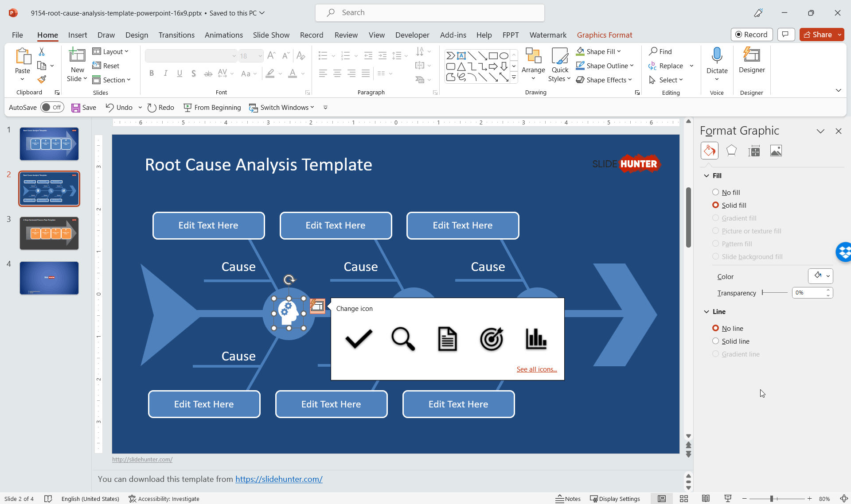Select the Solid line radio option
851x504 pixels.
pos(715,341)
